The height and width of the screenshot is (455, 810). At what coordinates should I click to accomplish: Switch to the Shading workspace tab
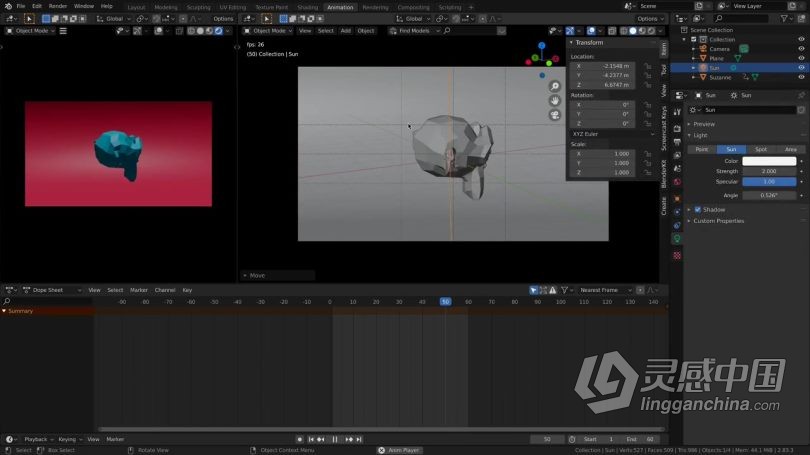point(307,7)
